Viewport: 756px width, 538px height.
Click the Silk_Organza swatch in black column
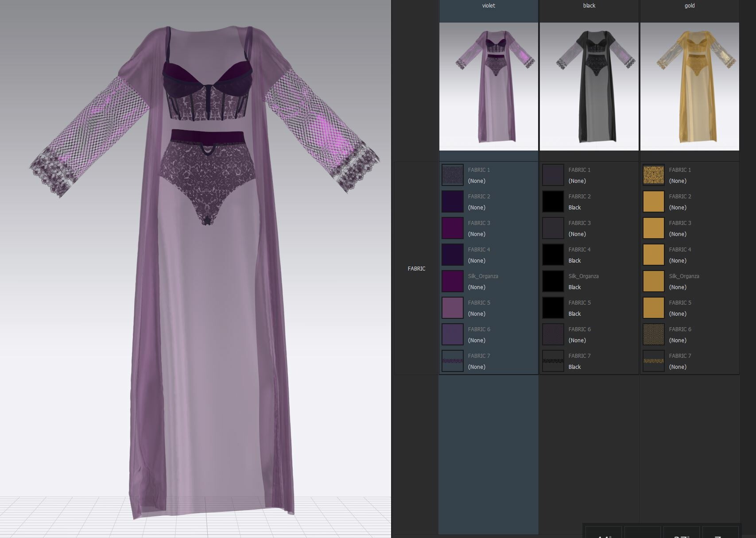coord(553,281)
